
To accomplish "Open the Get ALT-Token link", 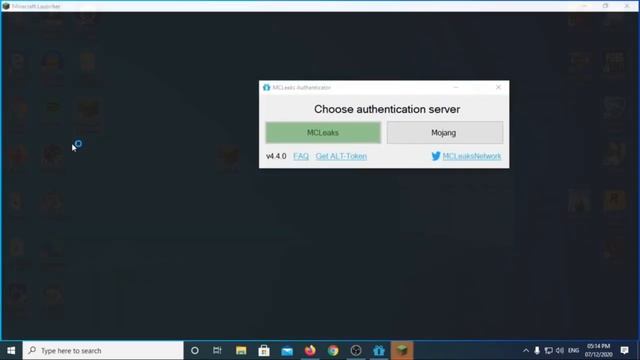I will pos(341,156).
